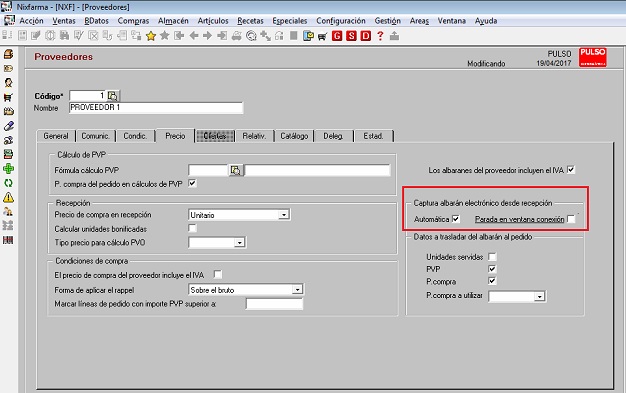Click the PULSO red logo
This screenshot has width=626, height=393.
[x=593, y=57]
